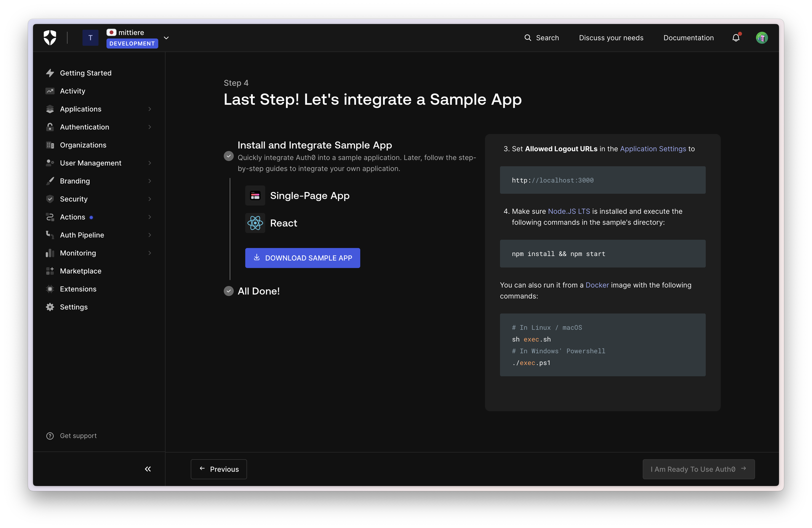Click the Settings gear icon
Viewport: 812px width, 528px height.
click(50, 307)
